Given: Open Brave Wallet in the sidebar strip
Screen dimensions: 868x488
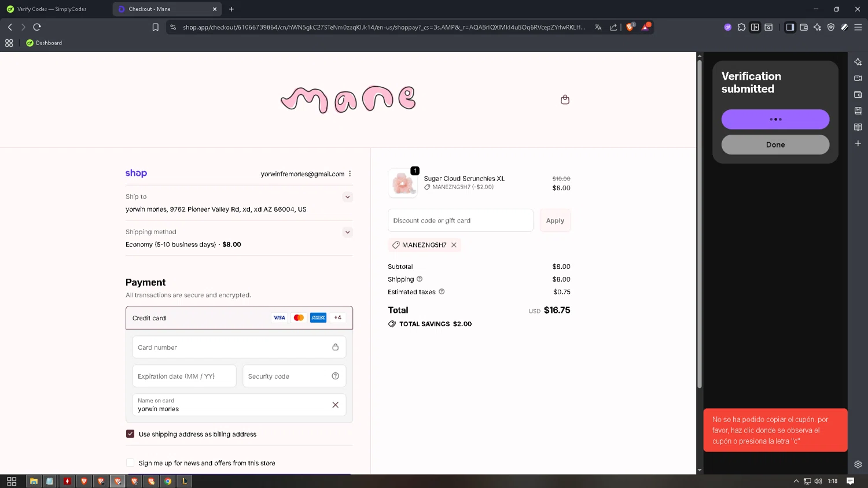Looking at the screenshot, I should click(858, 94).
